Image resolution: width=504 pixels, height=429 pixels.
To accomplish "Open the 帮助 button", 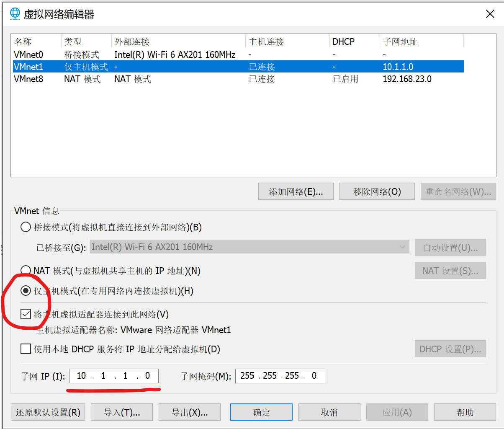I will tap(465, 412).
